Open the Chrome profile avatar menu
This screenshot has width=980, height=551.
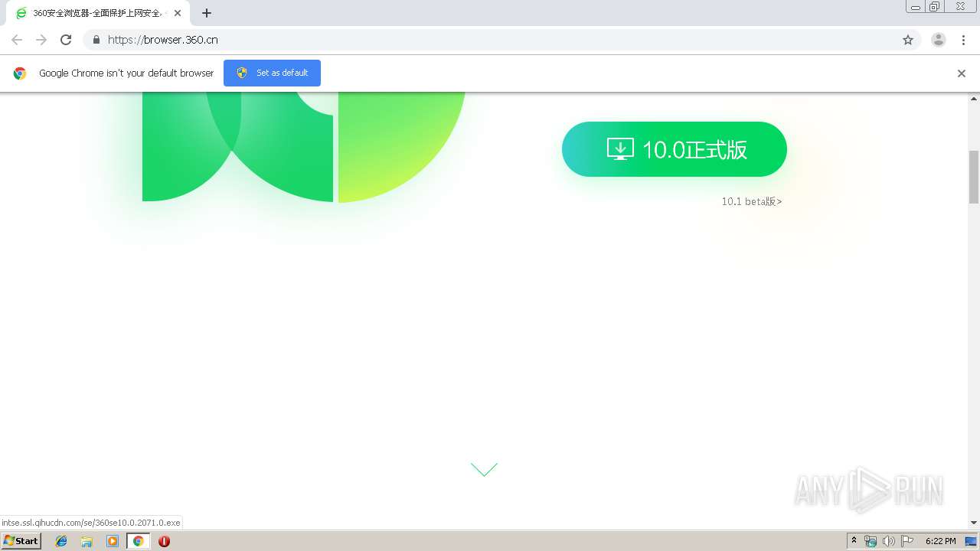939,40
